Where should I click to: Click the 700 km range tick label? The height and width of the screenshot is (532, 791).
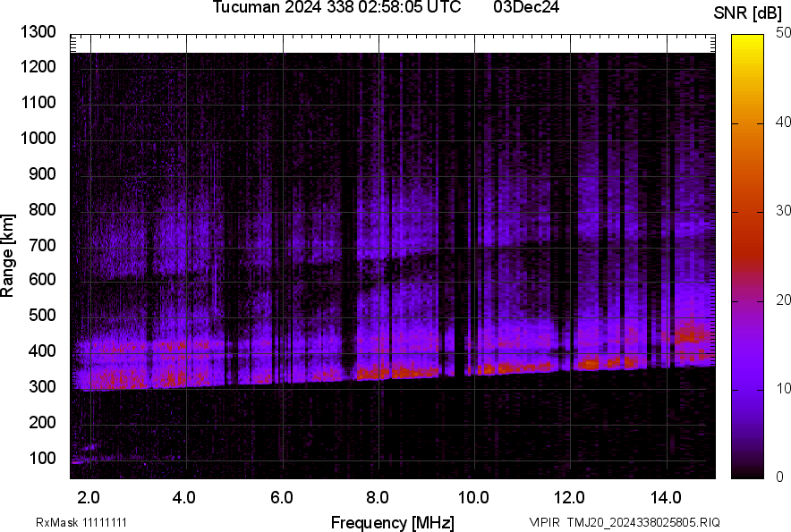coord(43,245)
